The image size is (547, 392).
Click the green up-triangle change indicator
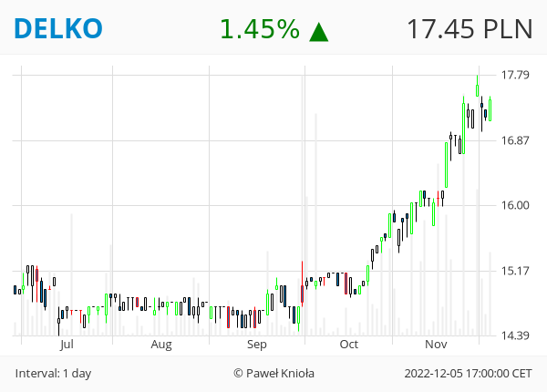[x=319, y=32]
